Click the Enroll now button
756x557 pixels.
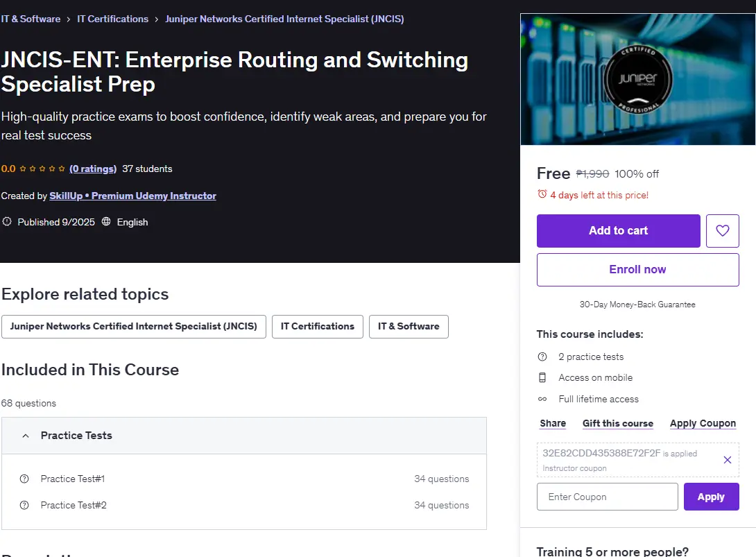point(637,270)
